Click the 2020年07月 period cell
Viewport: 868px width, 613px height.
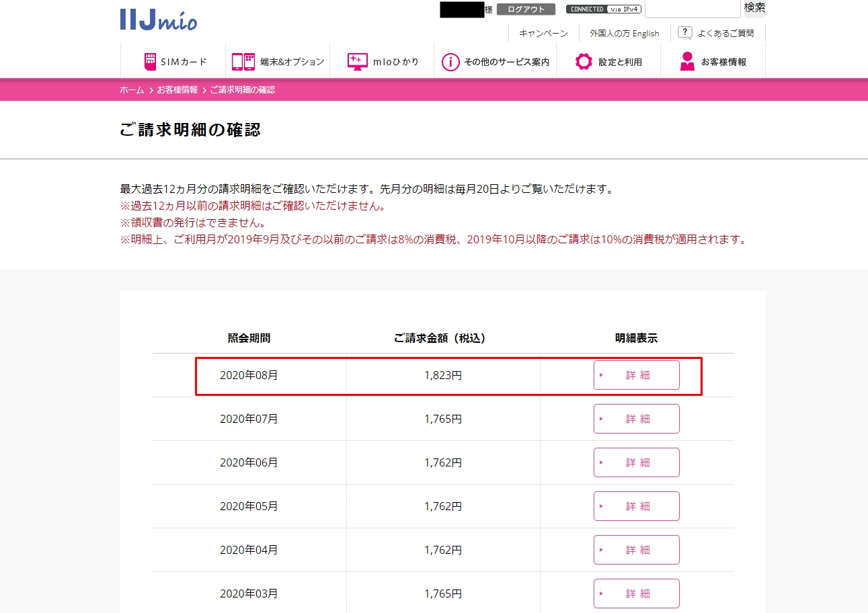[249, 419]
